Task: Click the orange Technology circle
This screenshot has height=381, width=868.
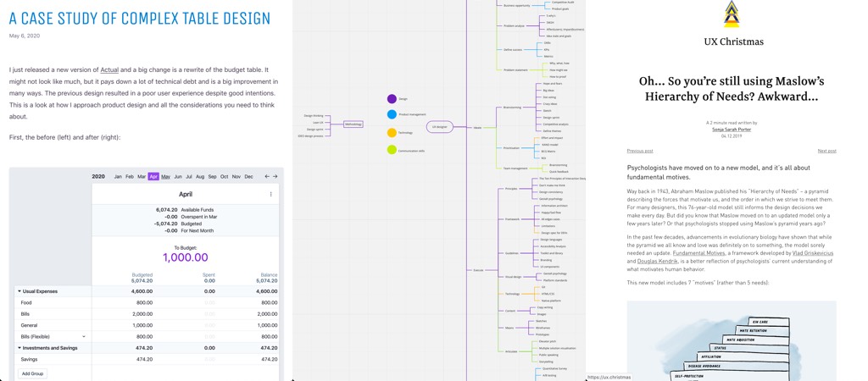Action: (392, 133)
